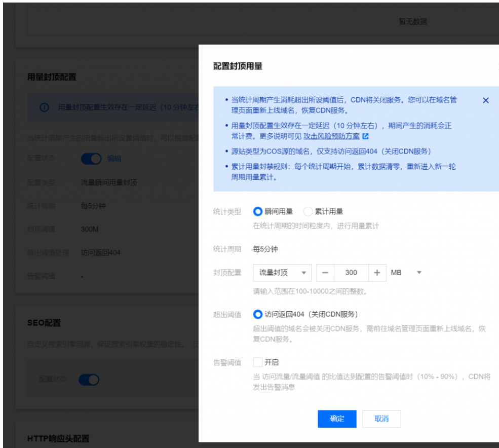Image resolution: width=499 pixels, height=448 pixels.
Task: Click the 暂无数据 placeholder text
Action: 413,22
